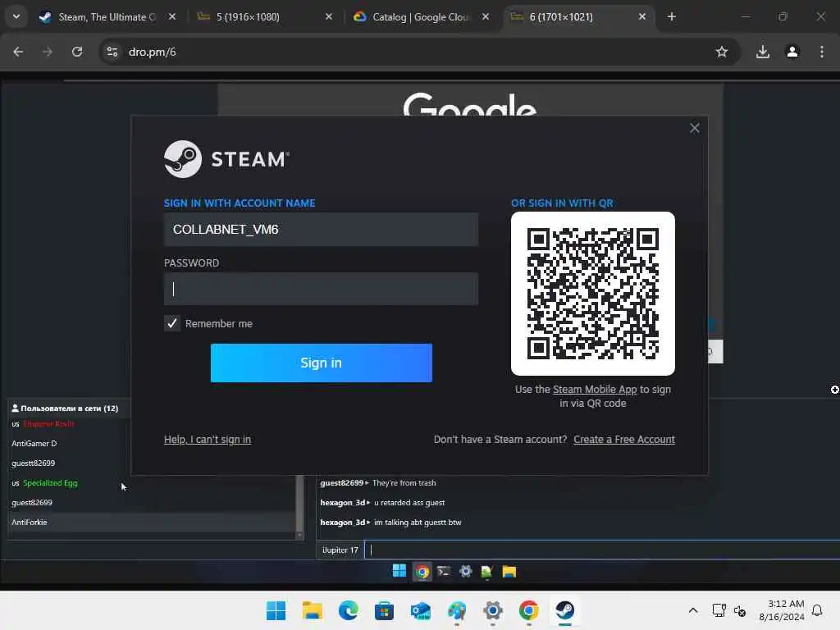The height and width of the screenshot is (630, 840).
Task: Select user AntiGamer D in list
Action: pos(34,444)
